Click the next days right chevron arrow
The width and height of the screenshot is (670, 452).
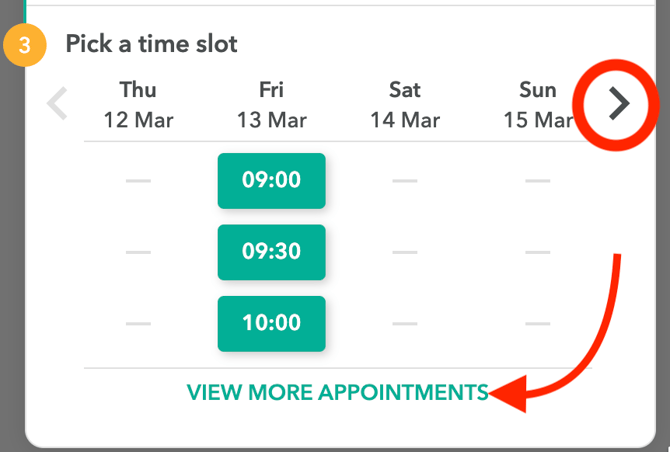coord(620,103)
